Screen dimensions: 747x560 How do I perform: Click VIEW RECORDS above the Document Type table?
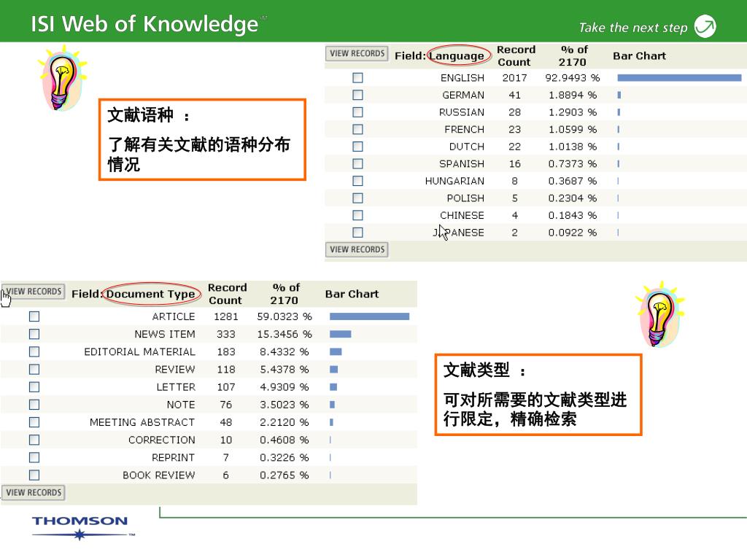pyautogui.click(x=34, y=292)
